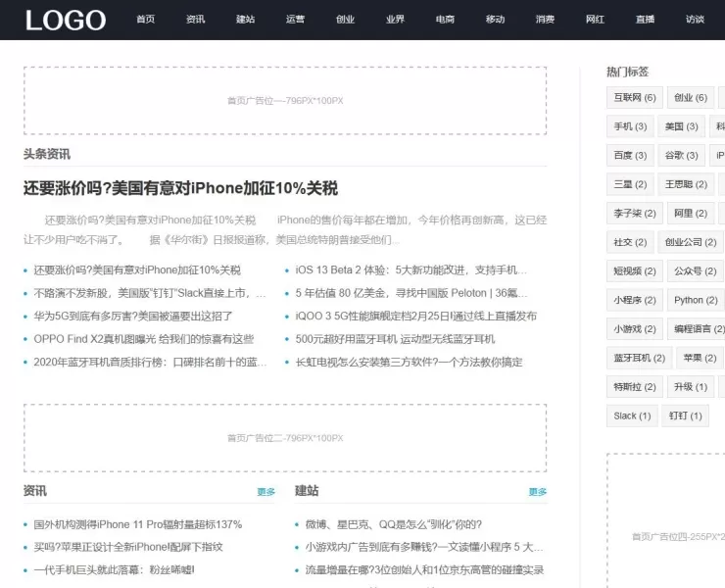
Task: Open the 创业 navigation item
Action: coord(345,20)
